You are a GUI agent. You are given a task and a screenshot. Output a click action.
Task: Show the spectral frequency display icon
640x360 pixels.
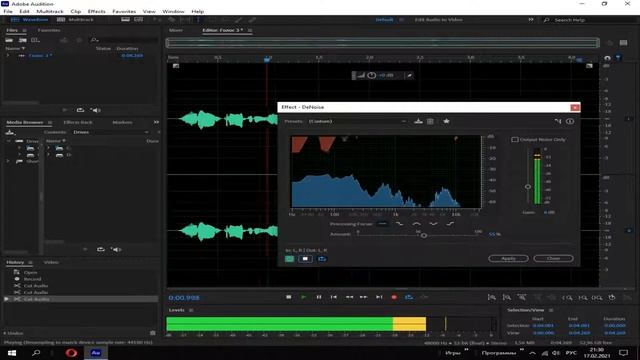point(126,20)
